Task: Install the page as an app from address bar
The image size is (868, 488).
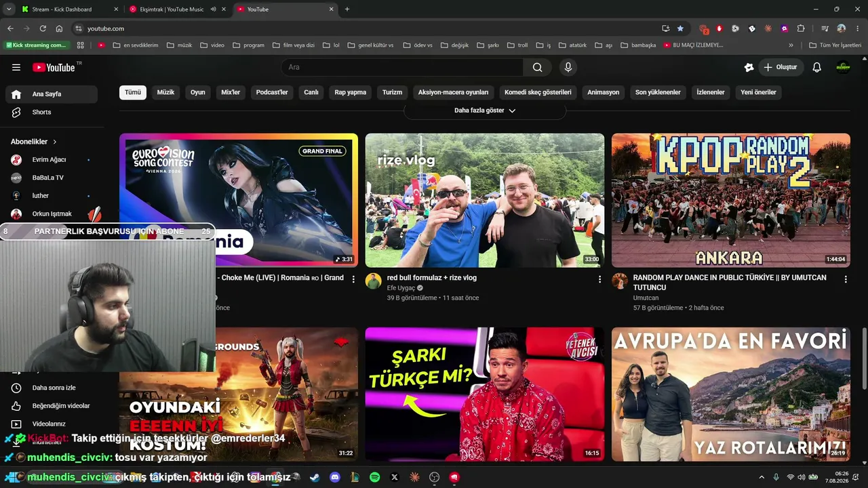Action: point(665,28)
